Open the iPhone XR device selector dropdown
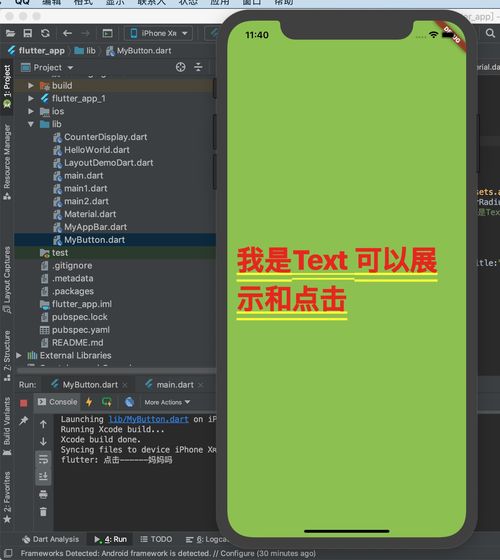The image size is (500, 560). (x=159, y=33)
